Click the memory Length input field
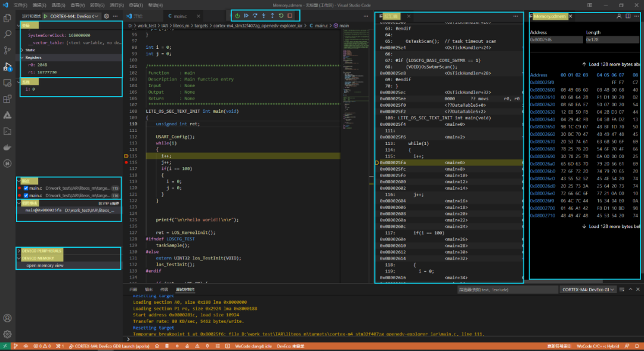 tap(612, 39)
